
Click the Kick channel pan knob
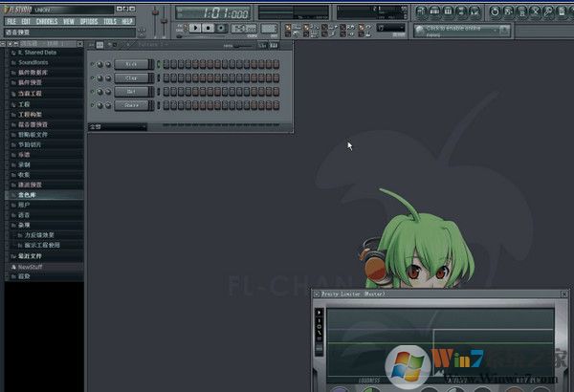pos(99,64)
